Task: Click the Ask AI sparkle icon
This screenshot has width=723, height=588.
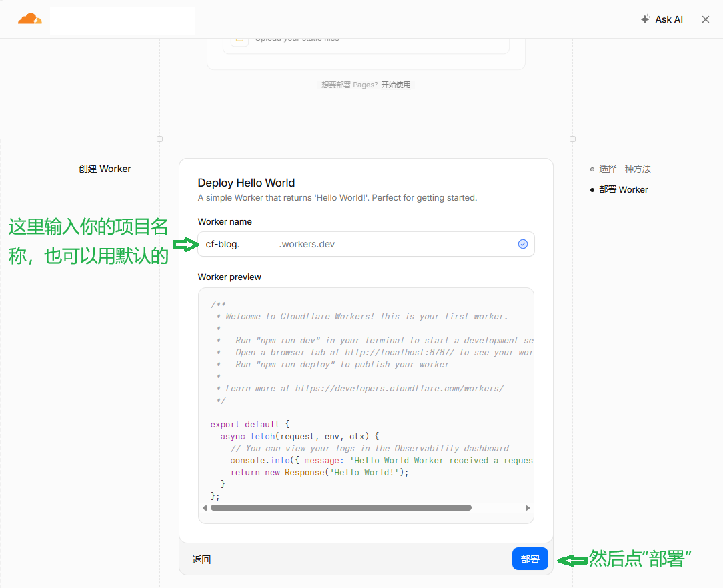Action: click(x=646, y=19)
